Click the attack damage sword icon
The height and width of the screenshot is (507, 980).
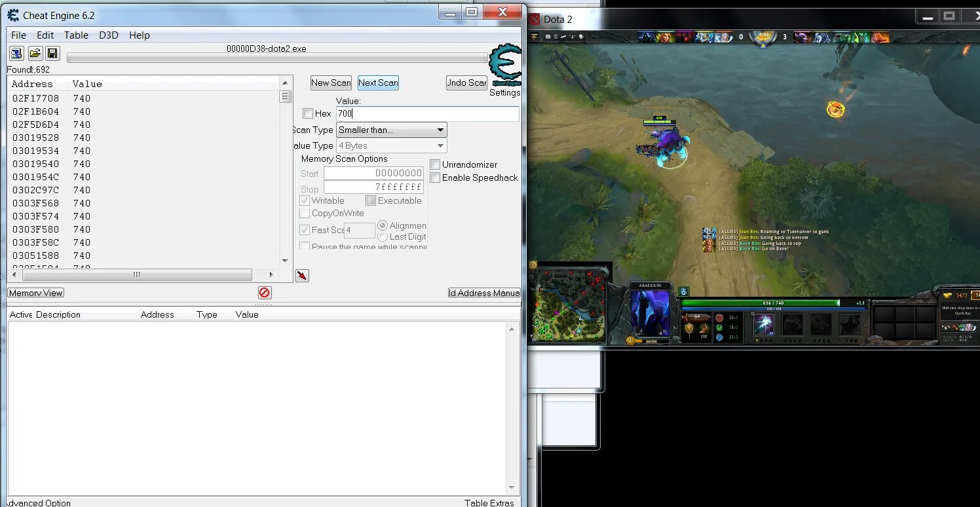(x=696, y=317)
